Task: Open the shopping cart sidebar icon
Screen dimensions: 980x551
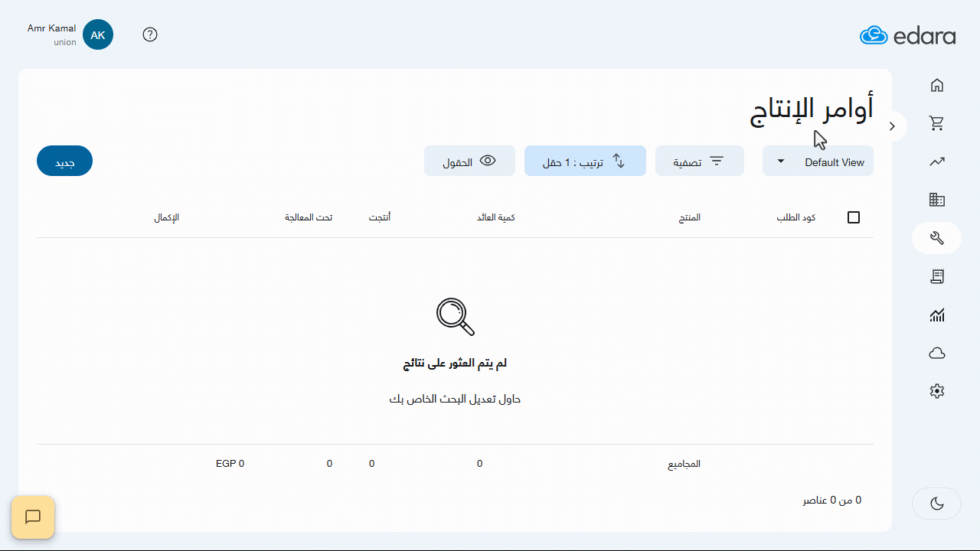Action: [936, 123]
